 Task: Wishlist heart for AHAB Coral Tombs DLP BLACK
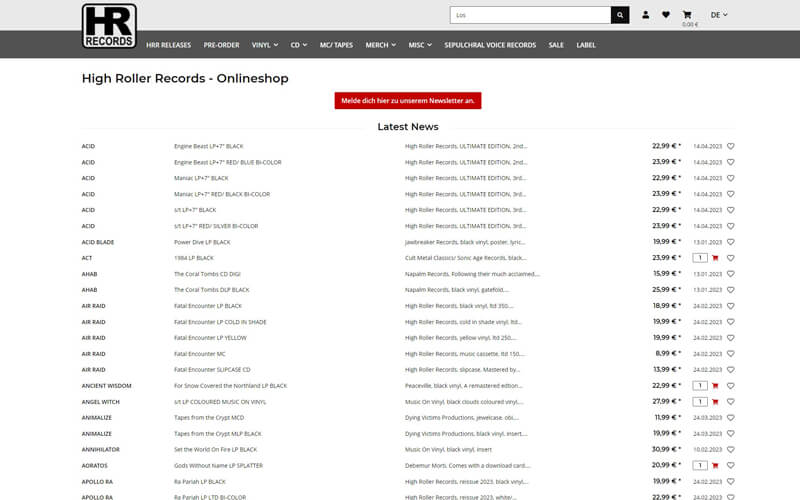click(x=731, y=290)
